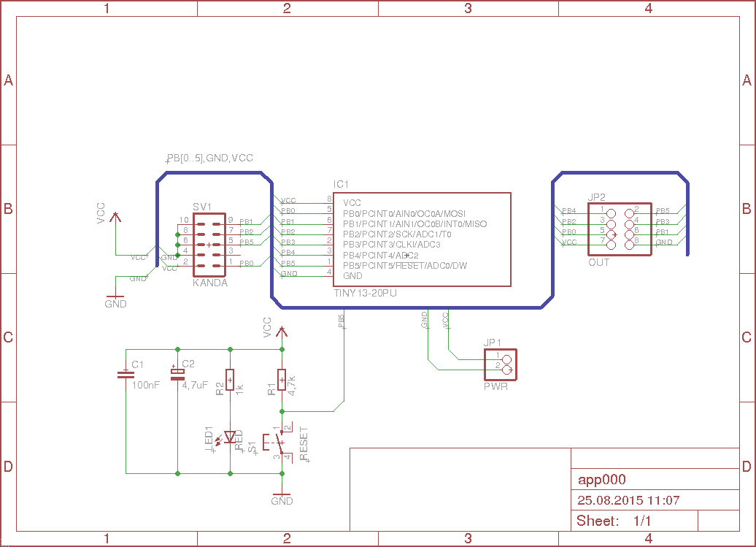Click the PB[0..5],GND,VCC bus label
This screenshot has width=756, height=547.
(x=210, y=158)
